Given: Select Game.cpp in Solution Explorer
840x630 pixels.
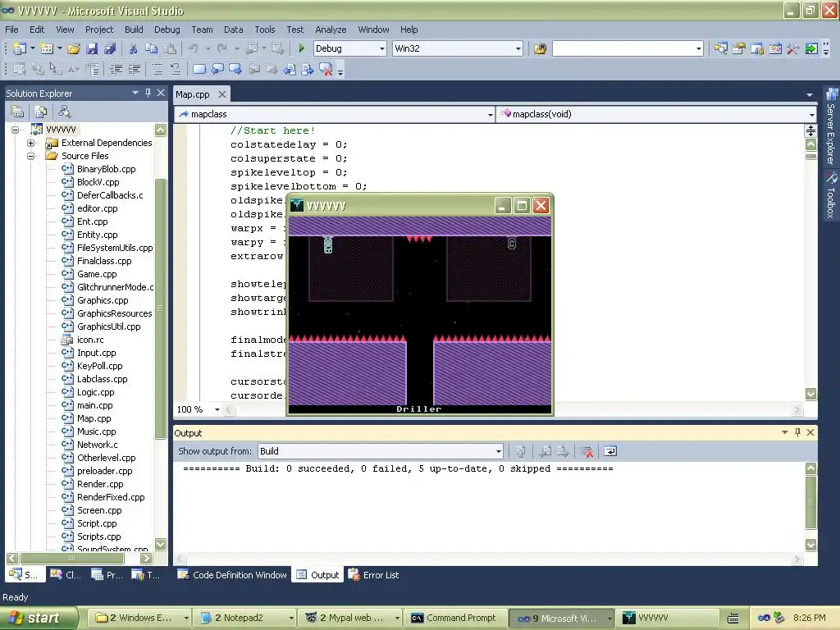Looking at the screenshot, I should [x=97, y=274].
